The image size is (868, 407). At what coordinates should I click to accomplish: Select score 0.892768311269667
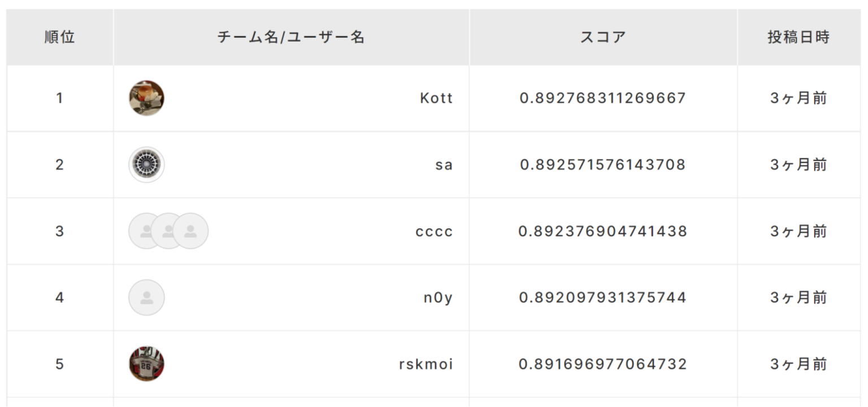(603, 98)
